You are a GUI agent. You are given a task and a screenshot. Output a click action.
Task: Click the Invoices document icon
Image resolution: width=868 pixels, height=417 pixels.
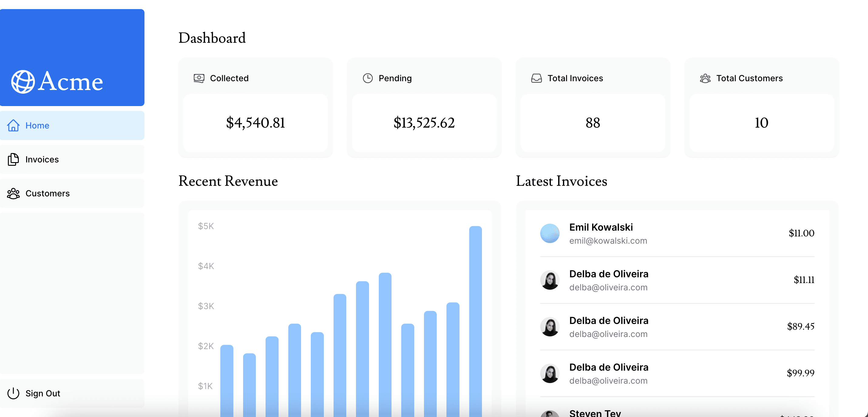[x=13, y=159]
